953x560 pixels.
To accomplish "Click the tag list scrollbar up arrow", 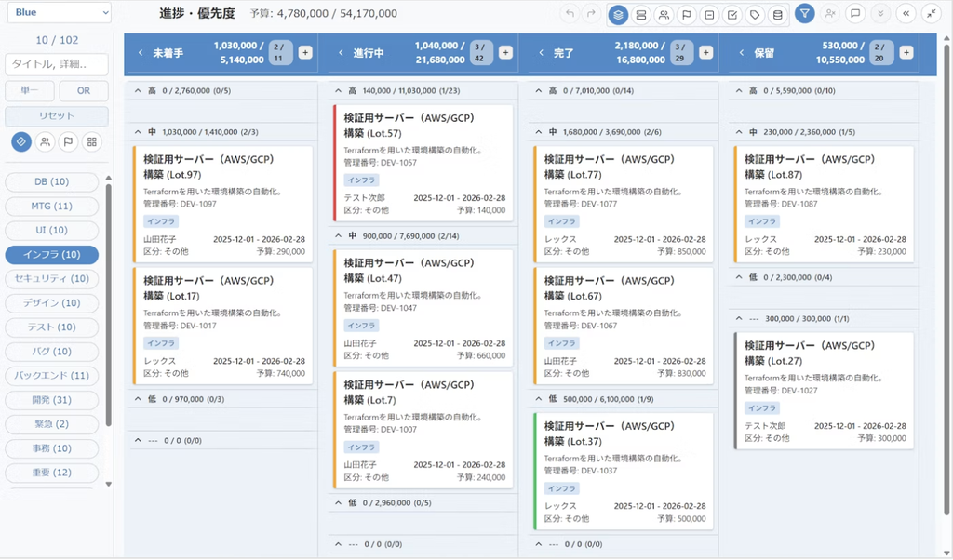I will [109, 178].
